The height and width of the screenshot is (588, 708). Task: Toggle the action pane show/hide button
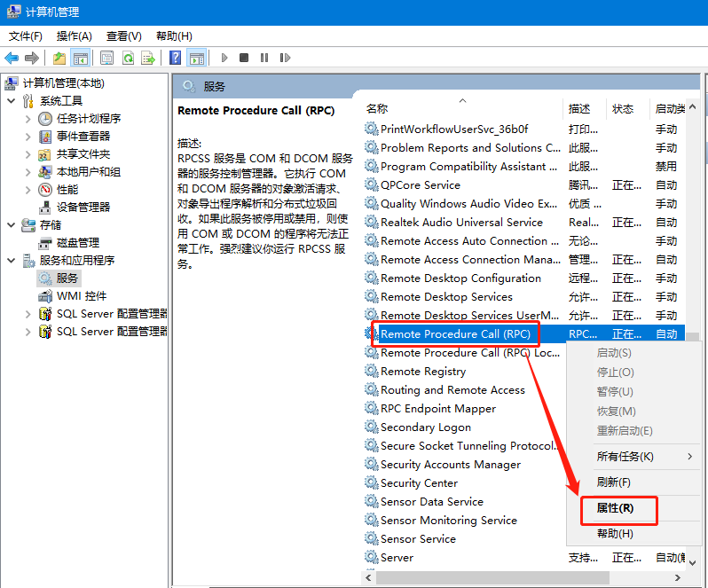[196, 58]
